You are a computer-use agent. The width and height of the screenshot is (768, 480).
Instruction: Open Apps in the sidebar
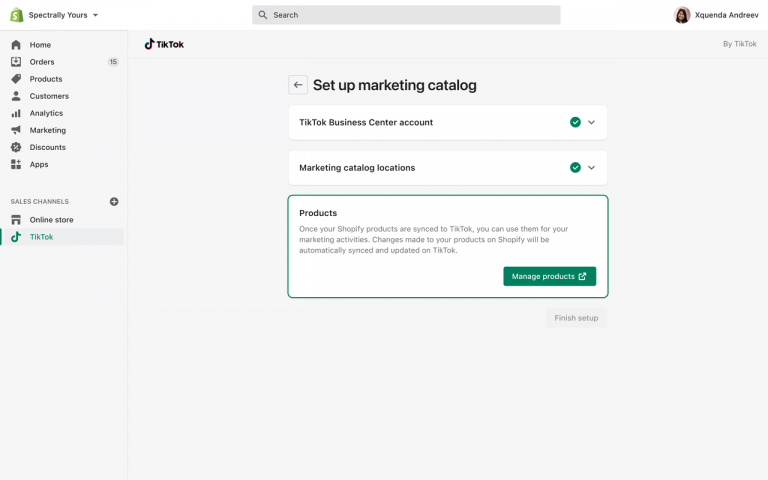(39, 165)
